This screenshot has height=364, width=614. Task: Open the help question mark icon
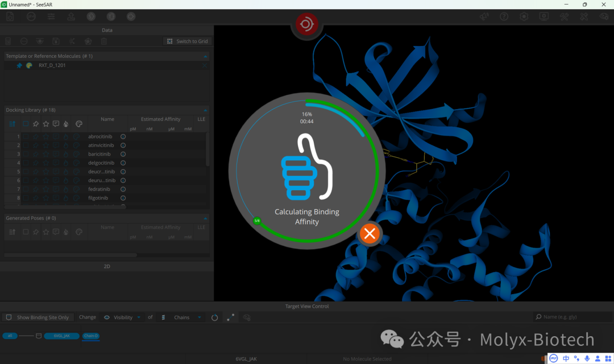(x=504, y=16)
